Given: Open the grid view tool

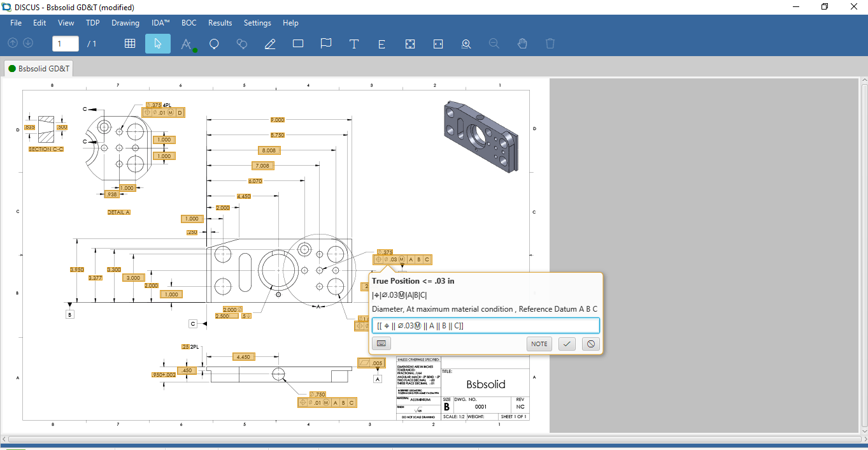Looking at the screenshot, I should tap(130, 43).
